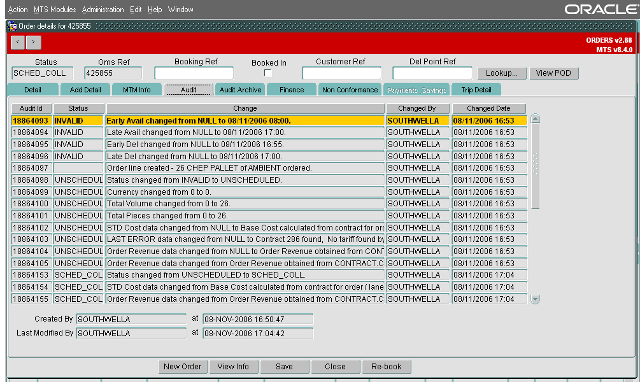Viewport: 640px width, 382px height.
Task: Click the Customer Ref input field
Action: click(342, 73)
